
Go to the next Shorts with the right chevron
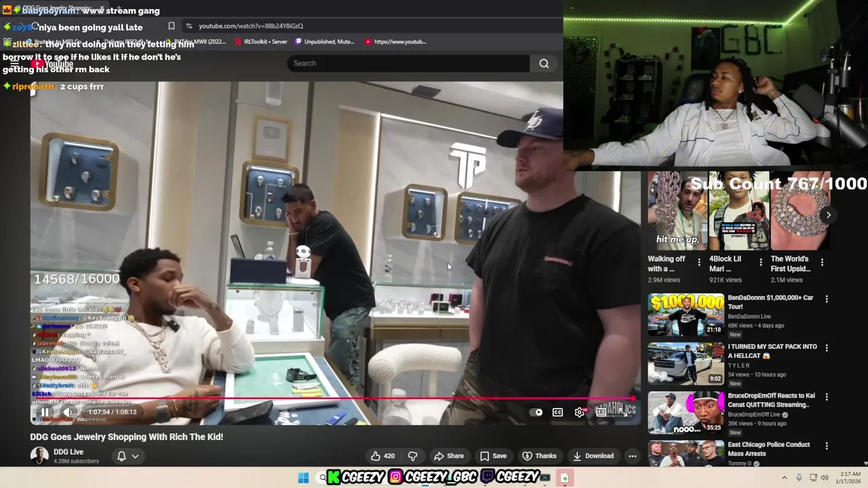pos(828,215)
